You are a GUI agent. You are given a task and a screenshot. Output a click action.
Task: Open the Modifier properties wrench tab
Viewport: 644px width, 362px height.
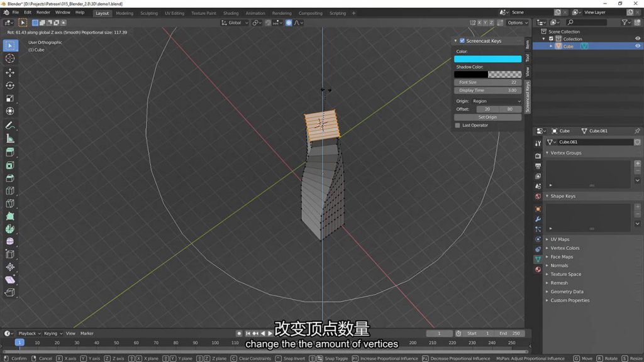pyautogui.click(x=538, y=219)
